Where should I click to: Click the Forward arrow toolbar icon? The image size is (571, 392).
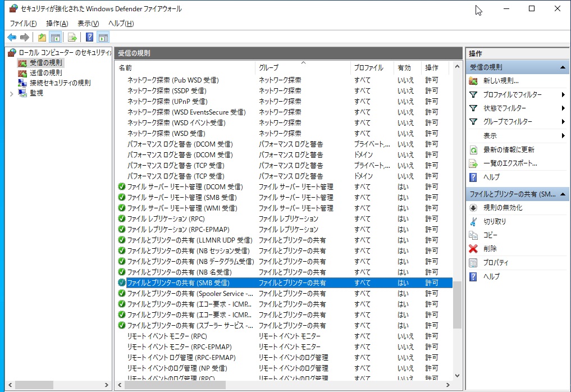24,37
